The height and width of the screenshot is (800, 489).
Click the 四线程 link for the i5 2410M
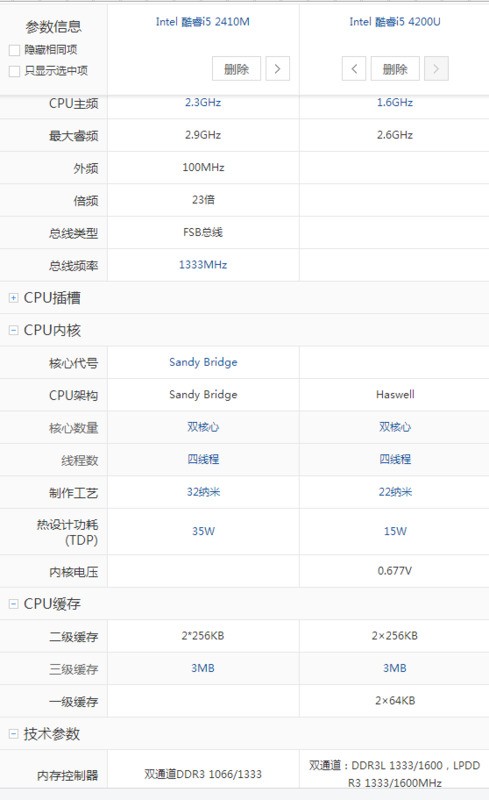click(203, 459)
